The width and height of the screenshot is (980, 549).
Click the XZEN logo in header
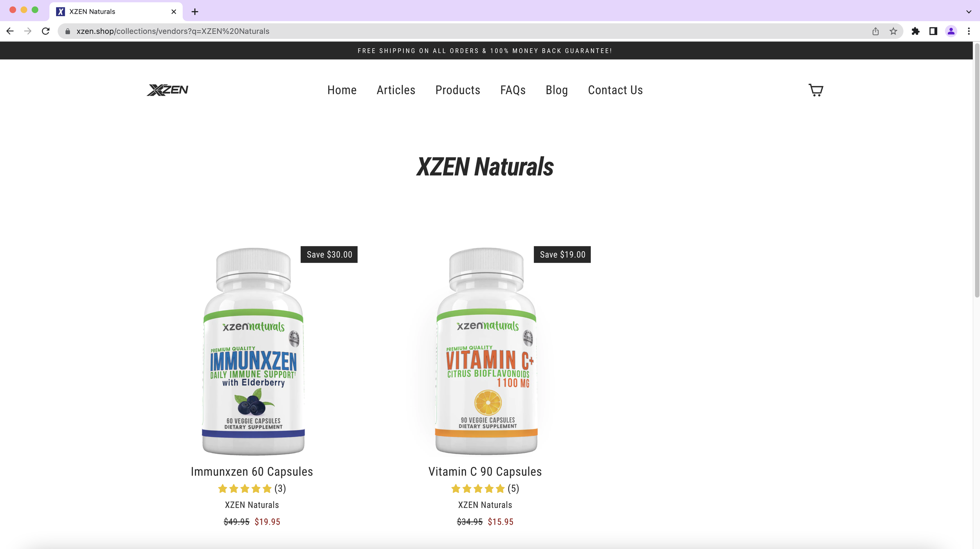[167, 90]
